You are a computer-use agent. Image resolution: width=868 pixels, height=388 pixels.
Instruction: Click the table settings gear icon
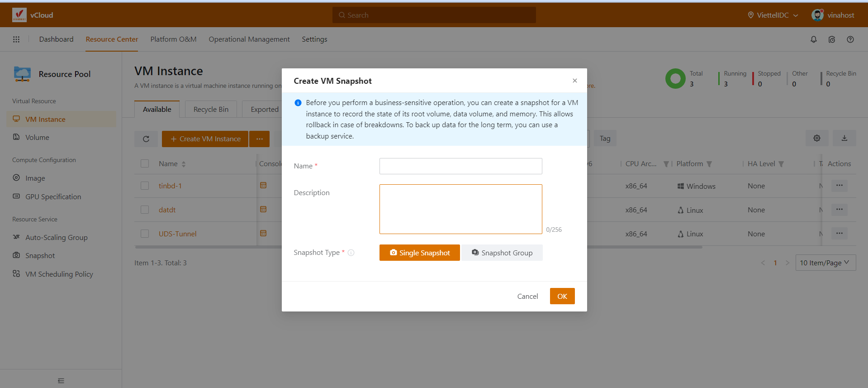[816, 138]
